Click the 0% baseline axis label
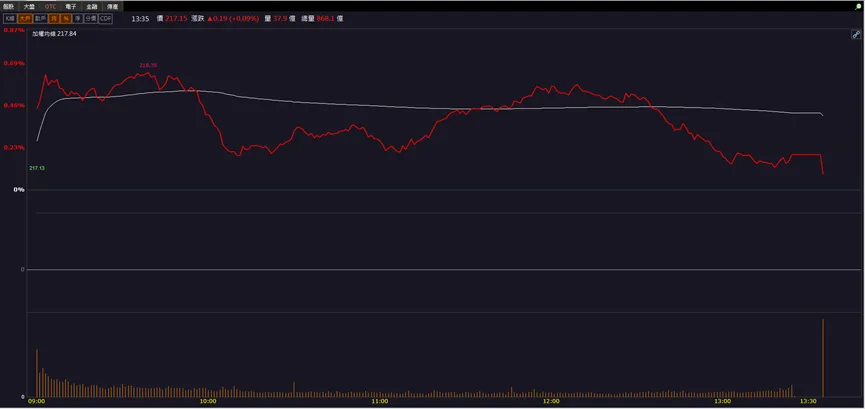865x409 pixels. coord(19,189)
